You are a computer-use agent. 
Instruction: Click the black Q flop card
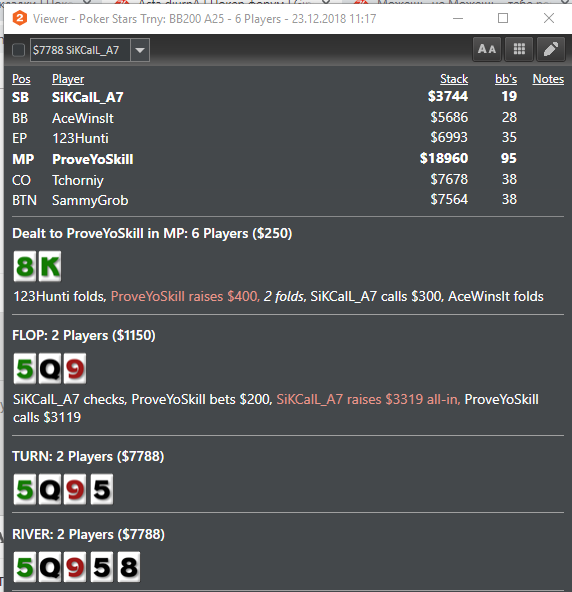(50, 368)
